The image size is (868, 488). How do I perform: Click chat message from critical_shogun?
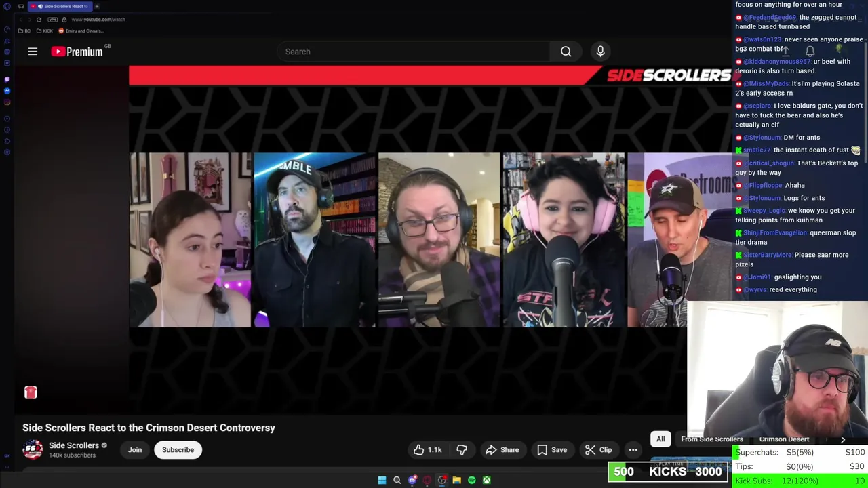(797, 167)
